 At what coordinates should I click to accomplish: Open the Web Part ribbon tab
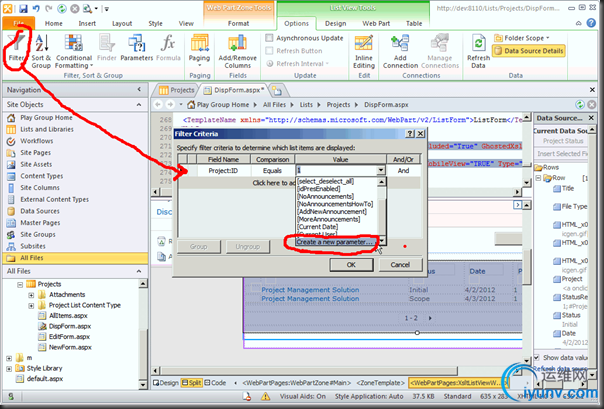(x=376, y=23)
